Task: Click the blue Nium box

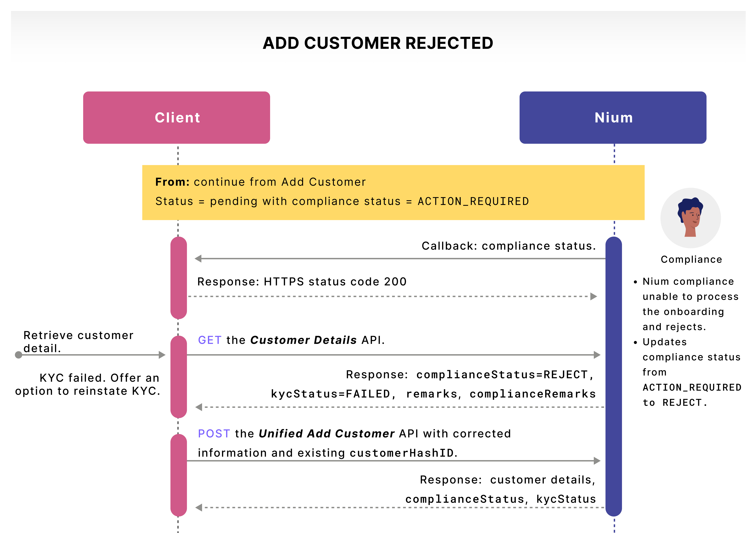Action: (613, 118)
